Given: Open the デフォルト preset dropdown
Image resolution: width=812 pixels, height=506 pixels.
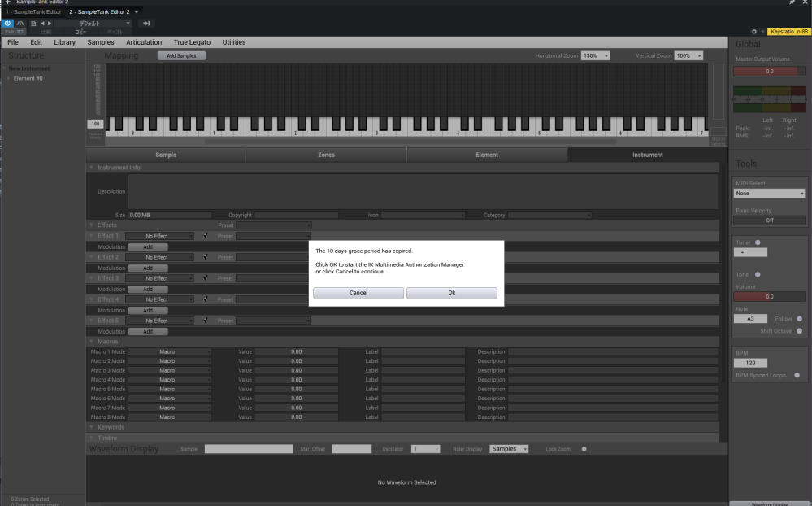Looking at the screenshot, I should pos(93,24).
